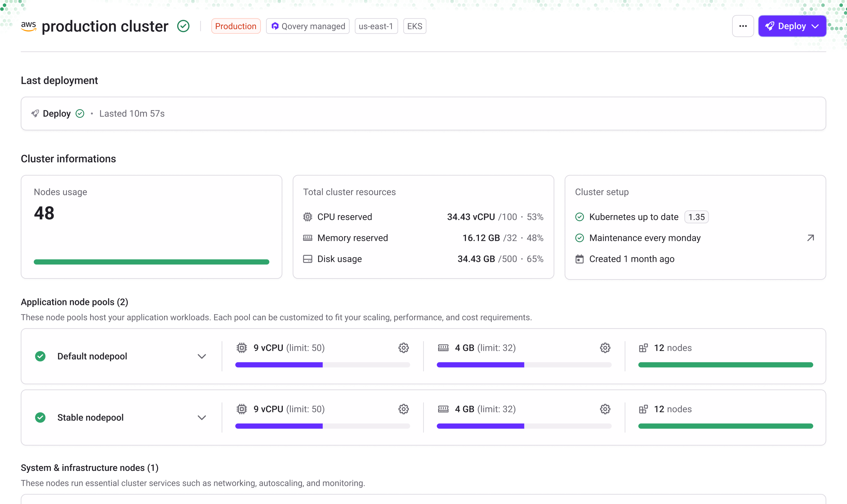
Task: Click the CPU reserved chip icon
Action: (x=308, y=217)
